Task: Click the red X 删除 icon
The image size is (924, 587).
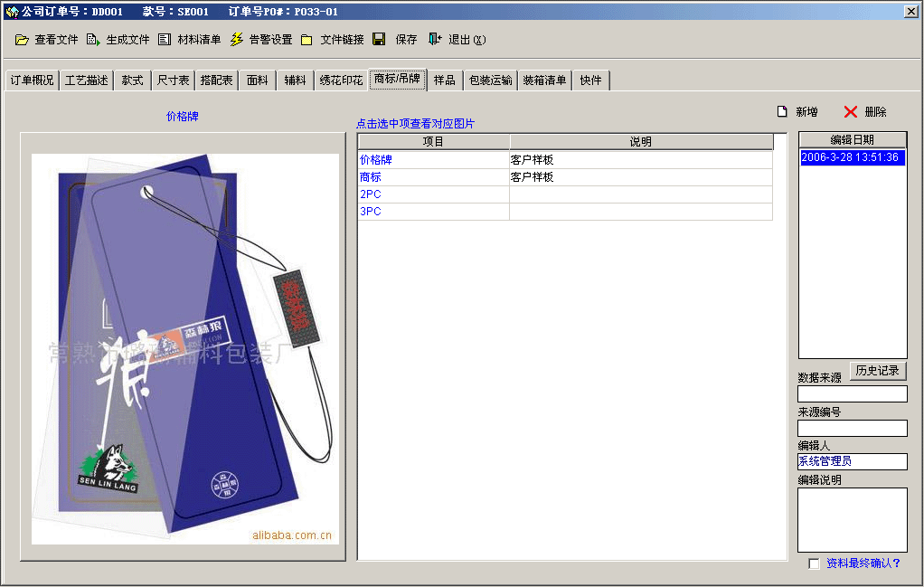Action: [851, 111]
